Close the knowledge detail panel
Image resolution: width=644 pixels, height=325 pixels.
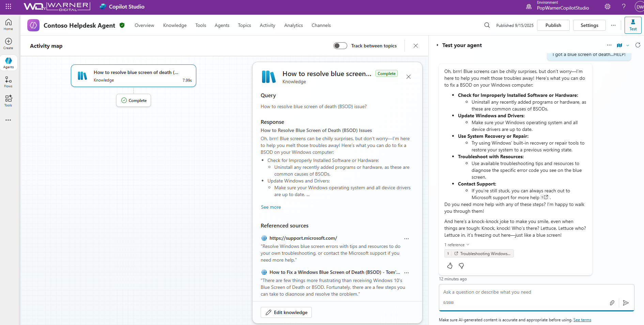point(409,77)
